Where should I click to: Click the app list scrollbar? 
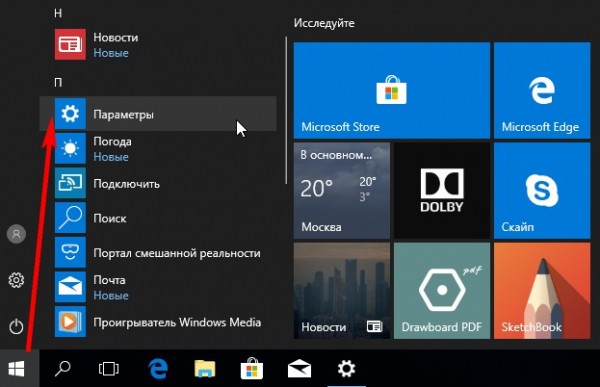(286, 110)
